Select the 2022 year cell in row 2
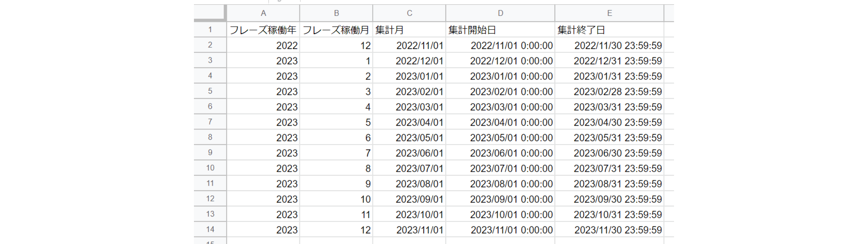This screenshot has height=244, width=868. 263,45
